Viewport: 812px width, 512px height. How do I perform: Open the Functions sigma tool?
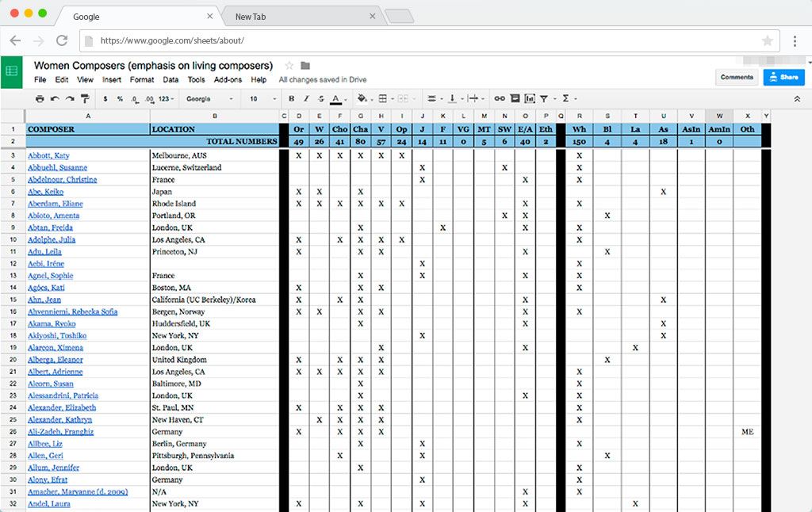click(566, 98)
